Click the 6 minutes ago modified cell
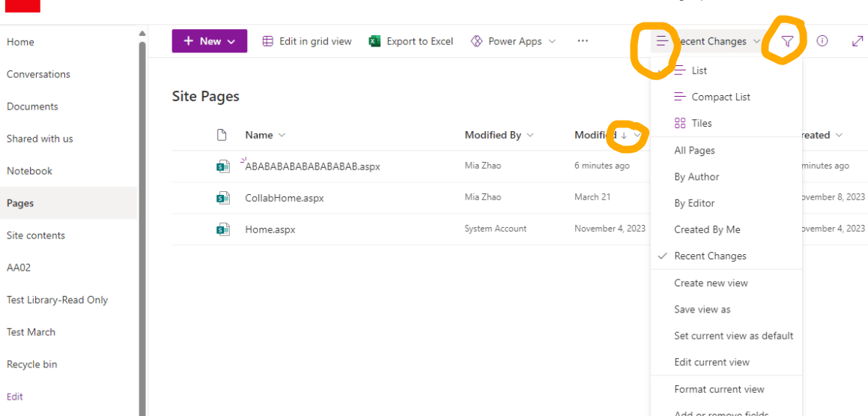 point(601,166)
